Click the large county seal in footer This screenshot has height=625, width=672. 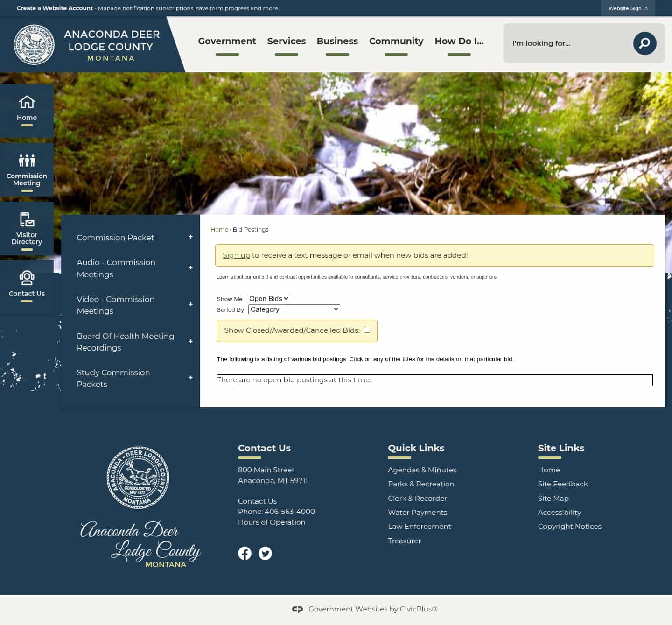tap(138, 478)
